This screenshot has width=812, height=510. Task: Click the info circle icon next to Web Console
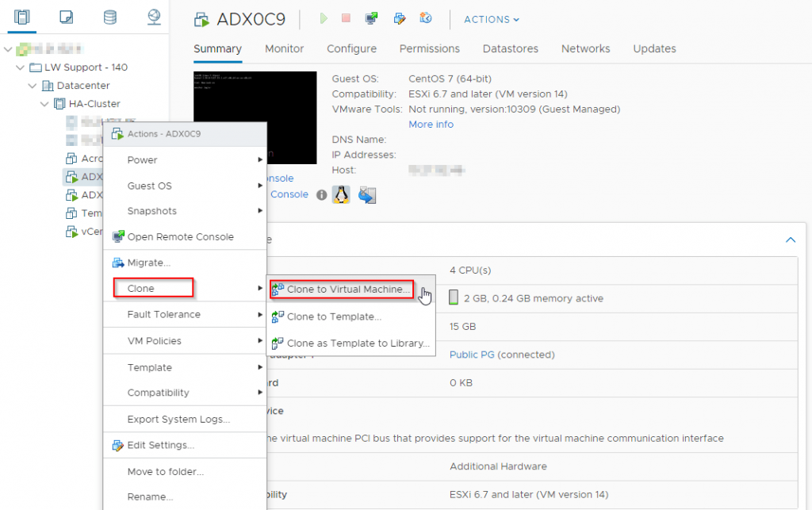pos(321,194)
